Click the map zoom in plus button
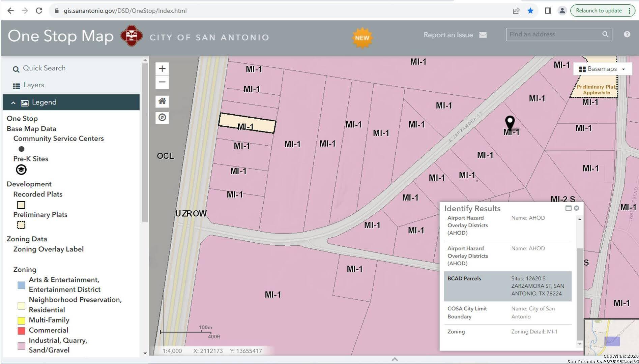Image resolution: width=639 pixels, height=364 pixels. point(162,69)
